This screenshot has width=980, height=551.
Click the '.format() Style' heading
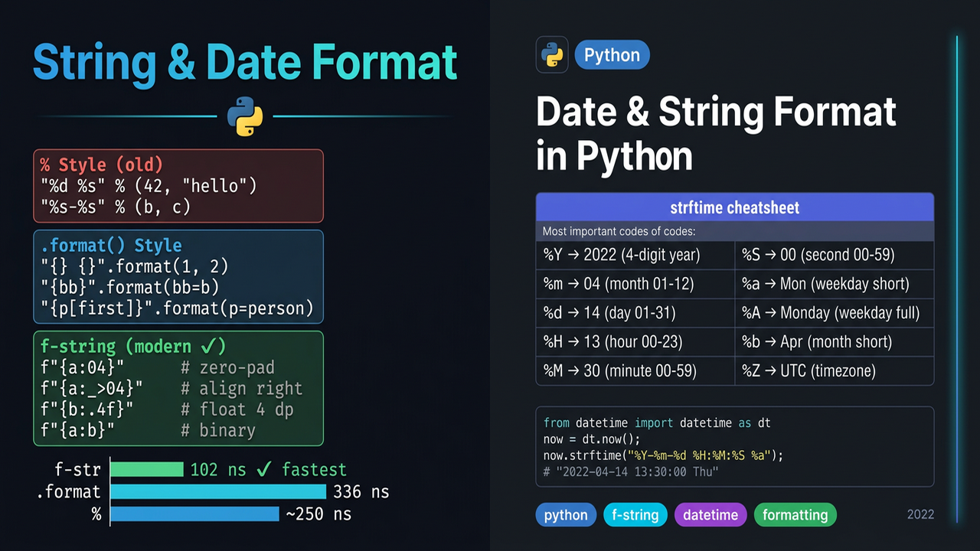pos(111,246)
